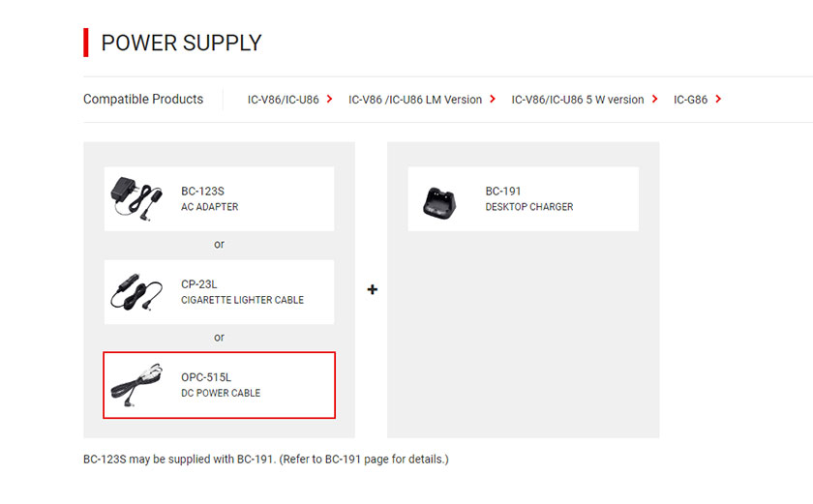The image size is (813, 504).
Task: Click the OPC-515L product title text
Action: pyautogui.click(x=206, y=377)
